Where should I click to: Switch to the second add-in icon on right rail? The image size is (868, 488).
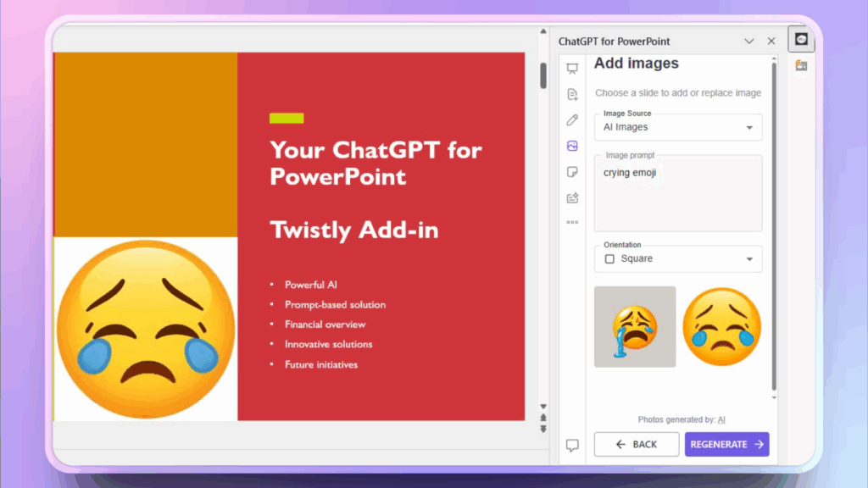click(x=801, y=66)
